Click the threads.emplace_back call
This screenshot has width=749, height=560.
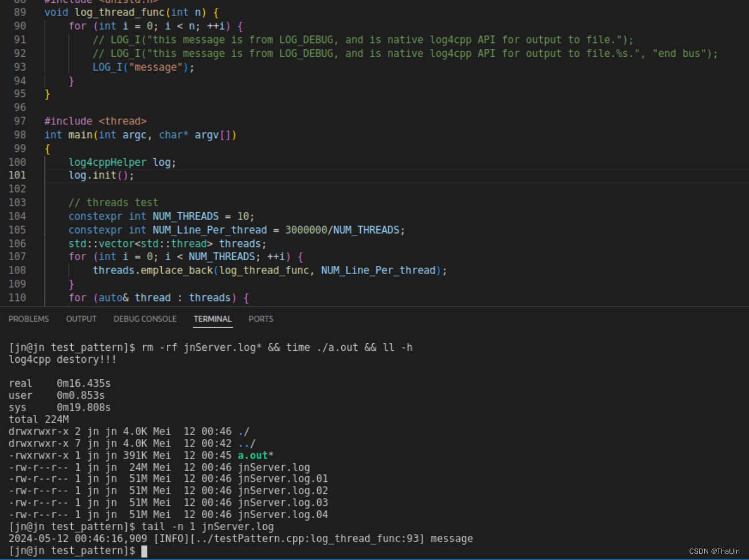click(x=270, y=270)
